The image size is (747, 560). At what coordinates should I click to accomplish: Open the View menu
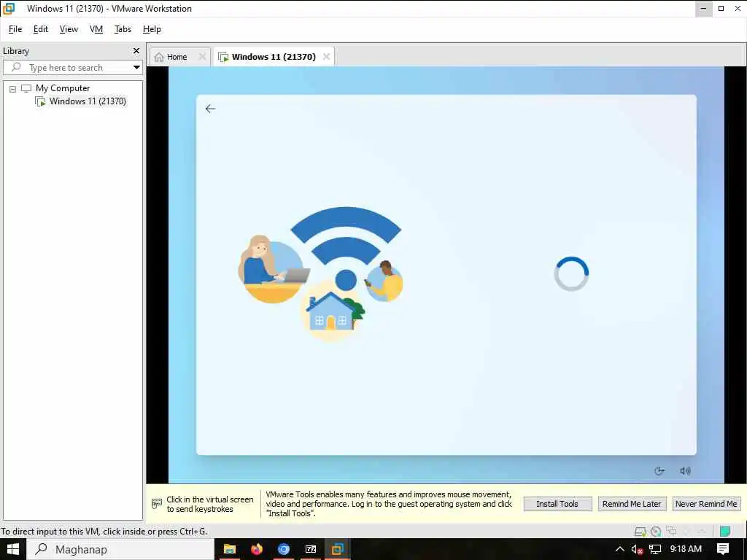69,29
